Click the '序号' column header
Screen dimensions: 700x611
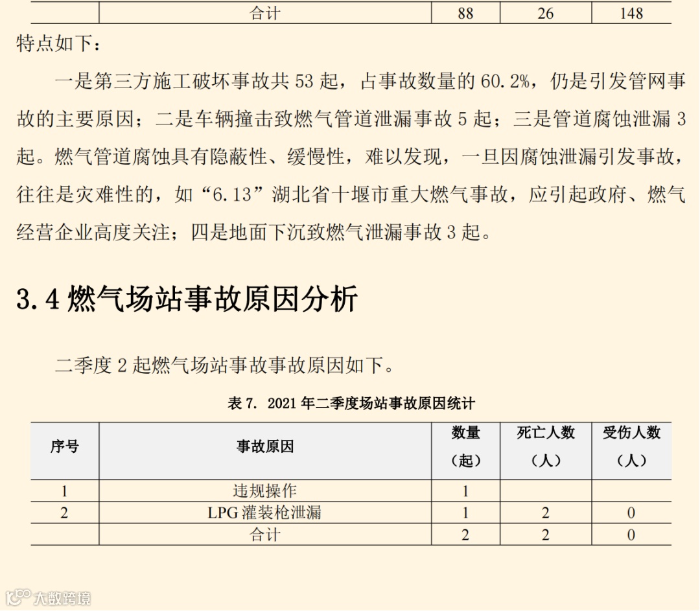(65, 446)
